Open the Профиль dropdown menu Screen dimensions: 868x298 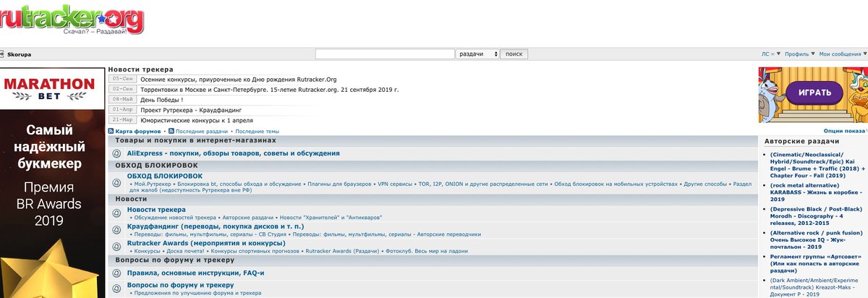tap(799, 54)
